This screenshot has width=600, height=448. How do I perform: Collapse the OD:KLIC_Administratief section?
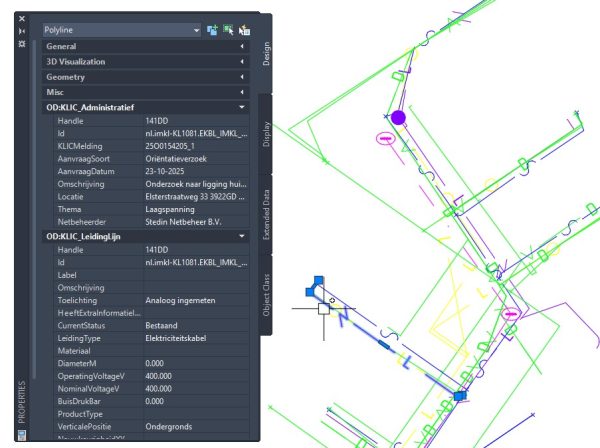tap(242, 106)
